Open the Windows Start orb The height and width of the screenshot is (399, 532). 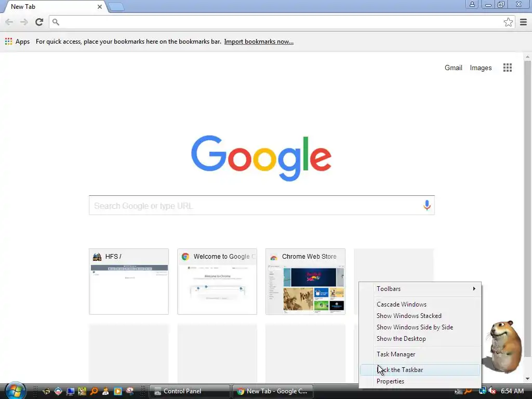click(15, 391)
